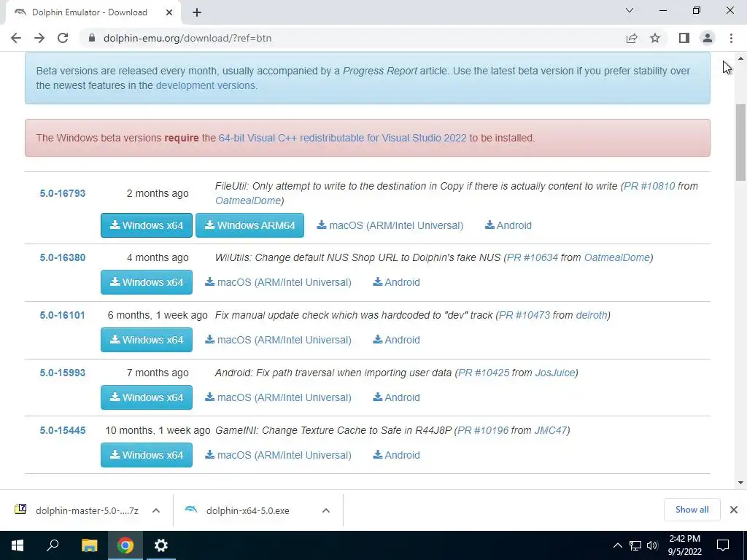Open Visual C++ redistributable link
Viewport: 747px width, 560px height.
click(343, 138)
